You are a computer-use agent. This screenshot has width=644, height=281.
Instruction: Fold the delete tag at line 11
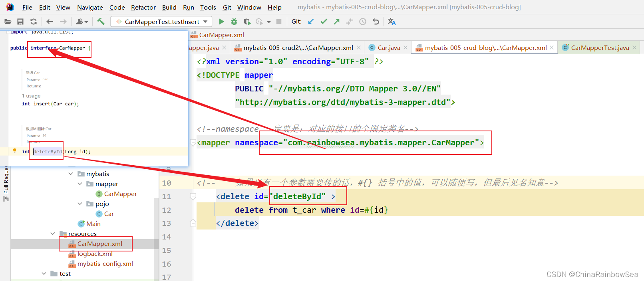(x=193, y=196)
